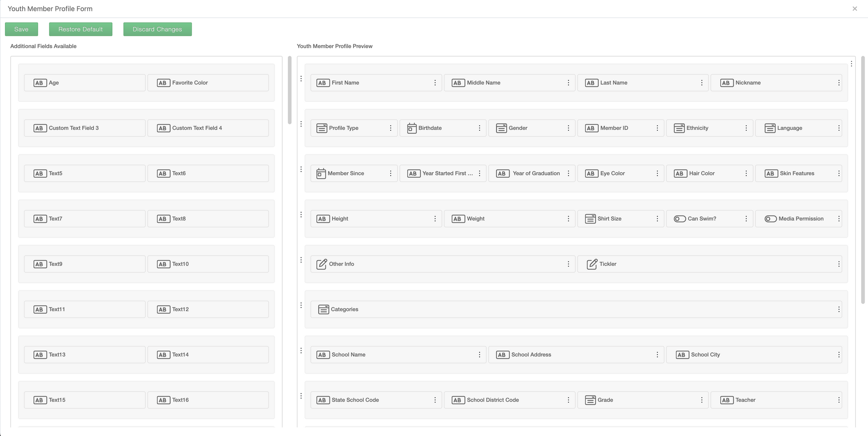
Task: Select the Year Started First field
Action: pos(443,173)
